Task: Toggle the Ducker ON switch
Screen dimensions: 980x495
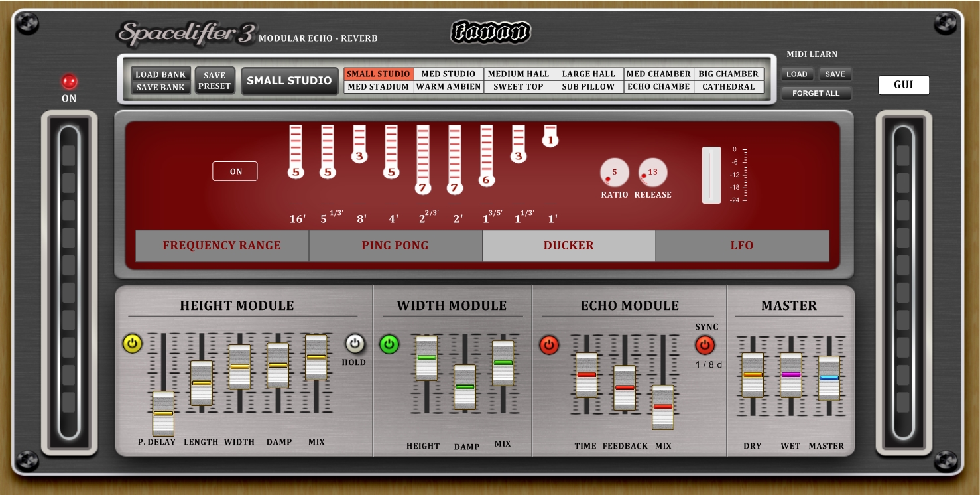Action: [235, 171]
